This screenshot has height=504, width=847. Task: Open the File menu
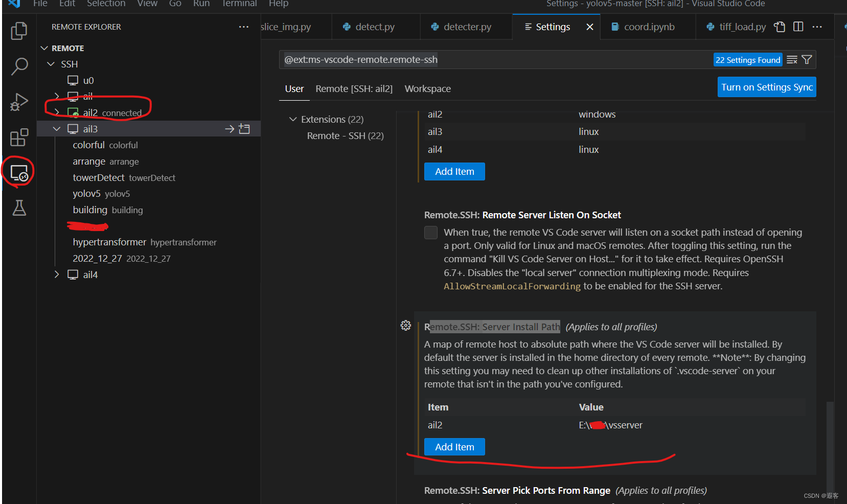click(x=40, y=4)
